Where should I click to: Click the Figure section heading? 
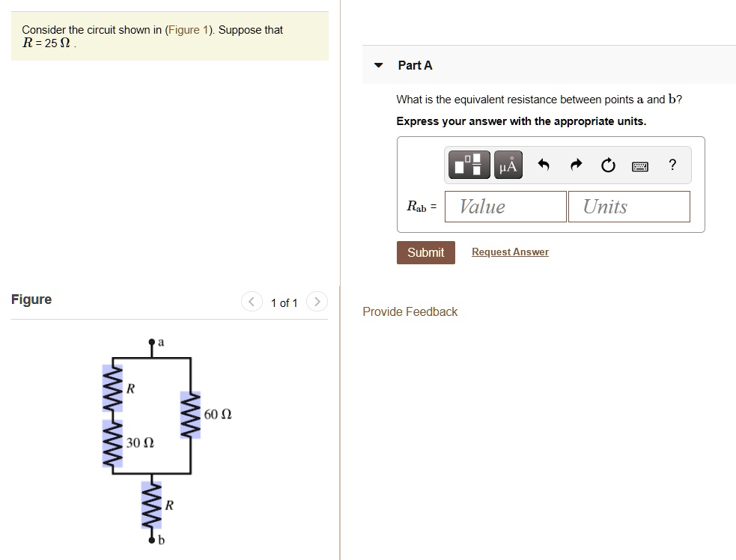(31, 299)
